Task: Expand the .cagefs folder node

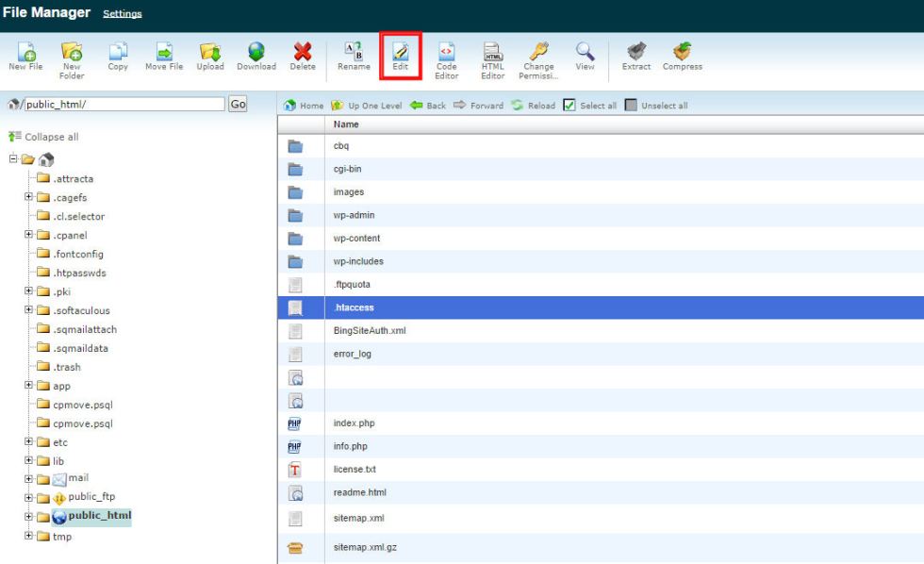Action: tap(28, 196)
